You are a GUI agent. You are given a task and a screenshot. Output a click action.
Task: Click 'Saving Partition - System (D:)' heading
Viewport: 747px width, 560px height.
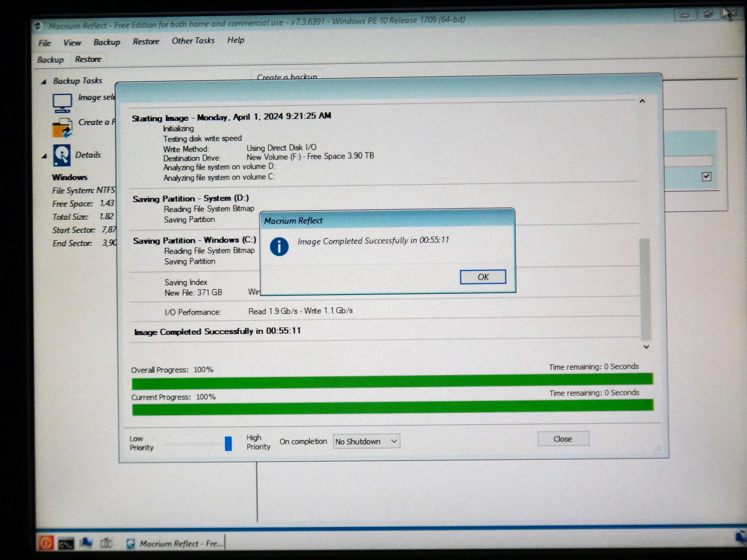191,198
